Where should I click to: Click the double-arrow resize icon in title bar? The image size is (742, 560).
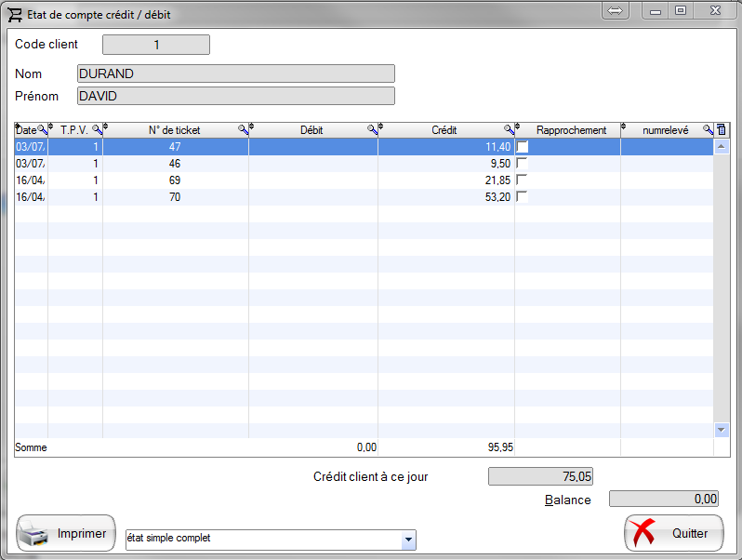coord(616,11)
